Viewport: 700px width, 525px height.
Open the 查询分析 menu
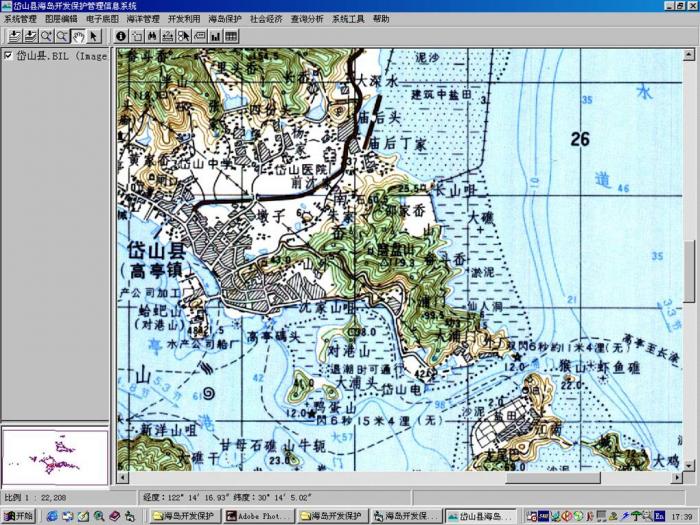tap(307, 19)
